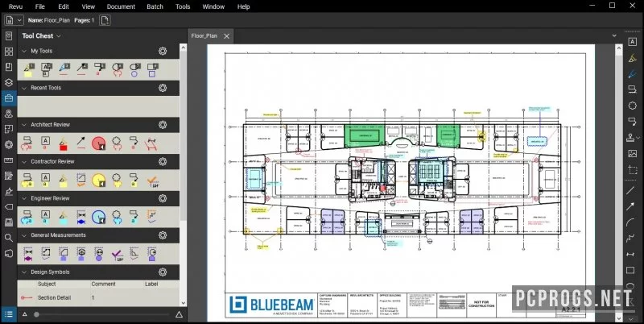Open the Document menu
The height and width of the screenshot is (324, 644).
click(121, 6)
